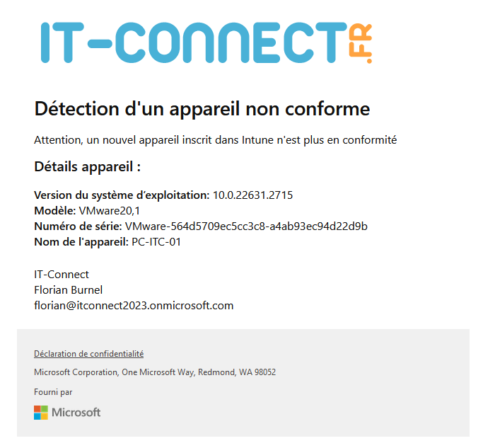Click the florian@itconnect2023.onmicrosoft.com email address
Image resolution: width=483 pixels, height=448 pixels.
(x=134, y=306)
